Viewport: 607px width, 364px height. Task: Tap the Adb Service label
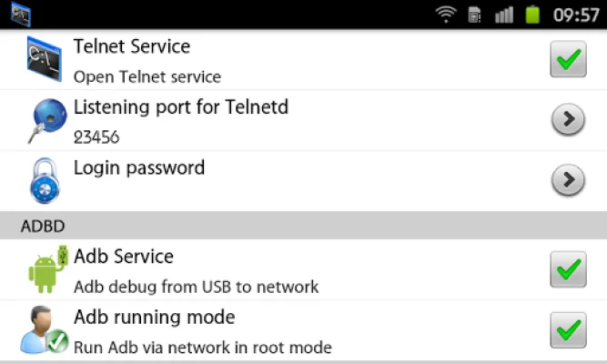click(x=123, y=258)
